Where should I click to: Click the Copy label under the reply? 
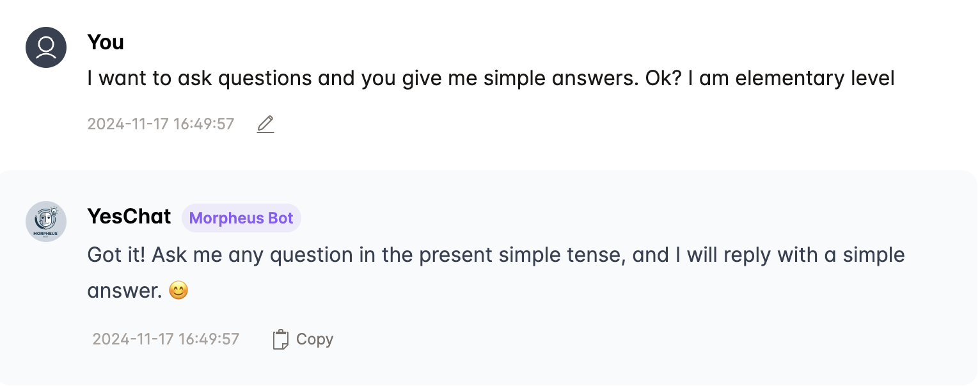point(315,339)
